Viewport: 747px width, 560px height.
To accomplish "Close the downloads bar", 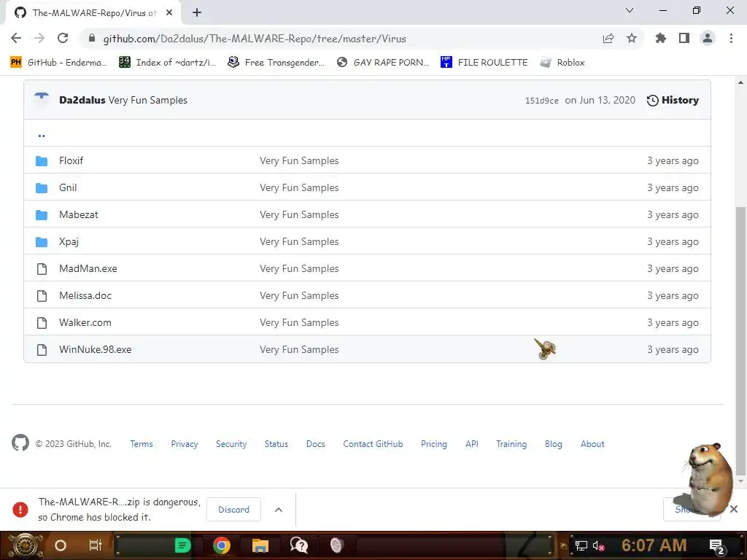I will (x=734, y=509).
